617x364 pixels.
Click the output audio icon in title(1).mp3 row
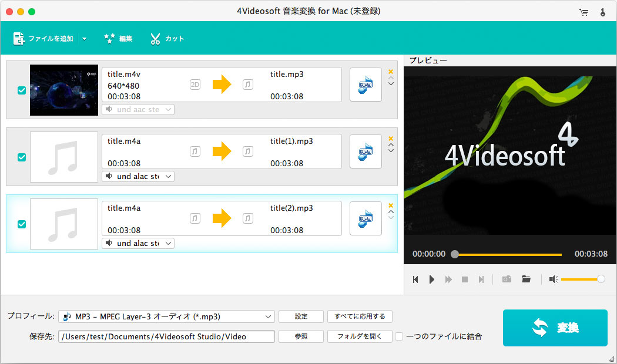coord(248,151)
